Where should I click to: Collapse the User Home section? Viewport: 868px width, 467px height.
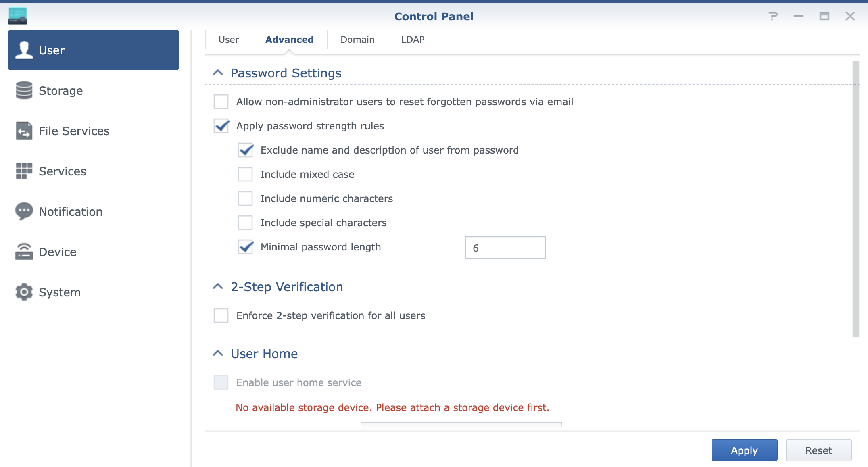(x=218, y=354)
